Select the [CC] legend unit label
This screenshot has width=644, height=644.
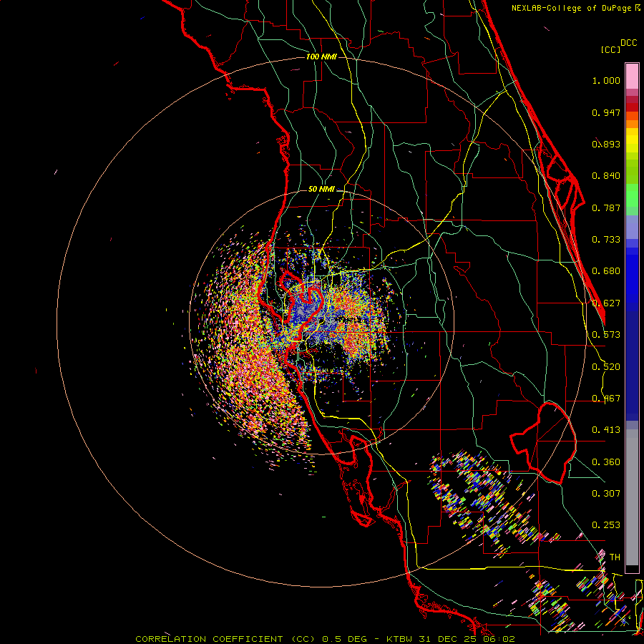(610, 49)
